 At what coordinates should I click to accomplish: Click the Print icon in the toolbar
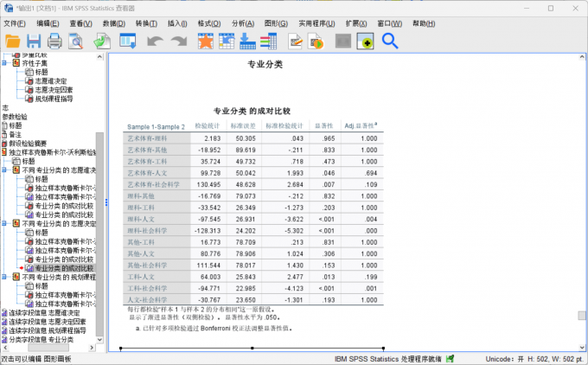pyautogui.click(x=54, y=41)
